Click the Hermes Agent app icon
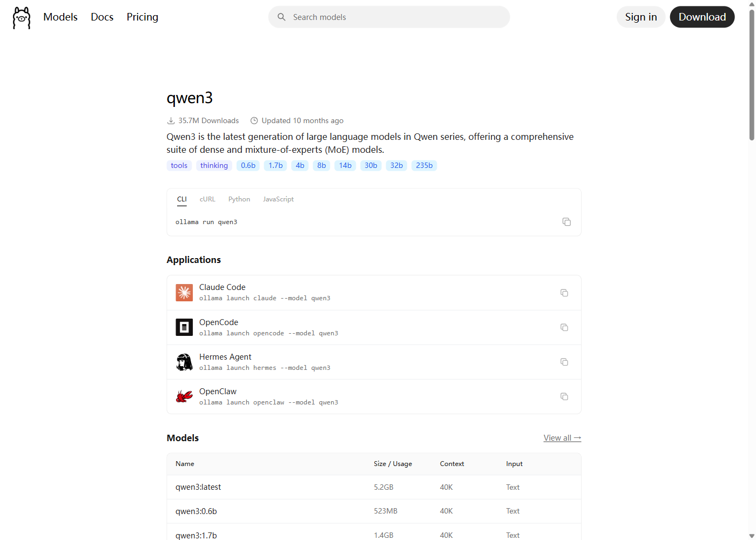756x540 pixels. 184,362
